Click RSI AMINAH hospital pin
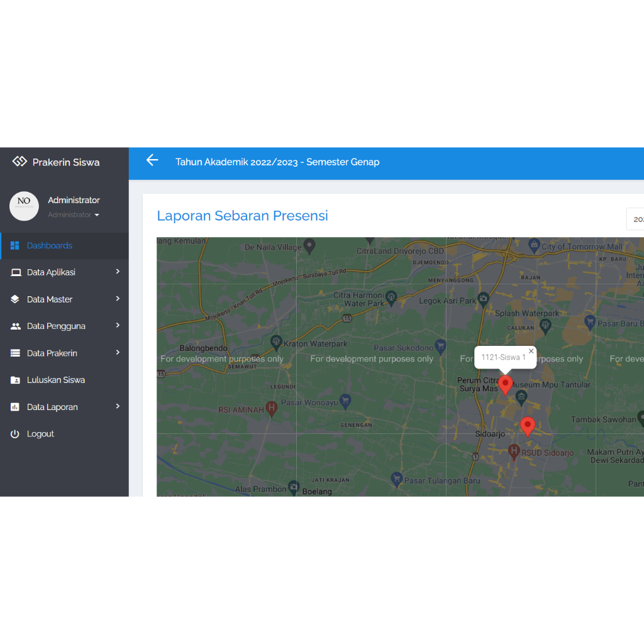644x644 pixels. 271,409
